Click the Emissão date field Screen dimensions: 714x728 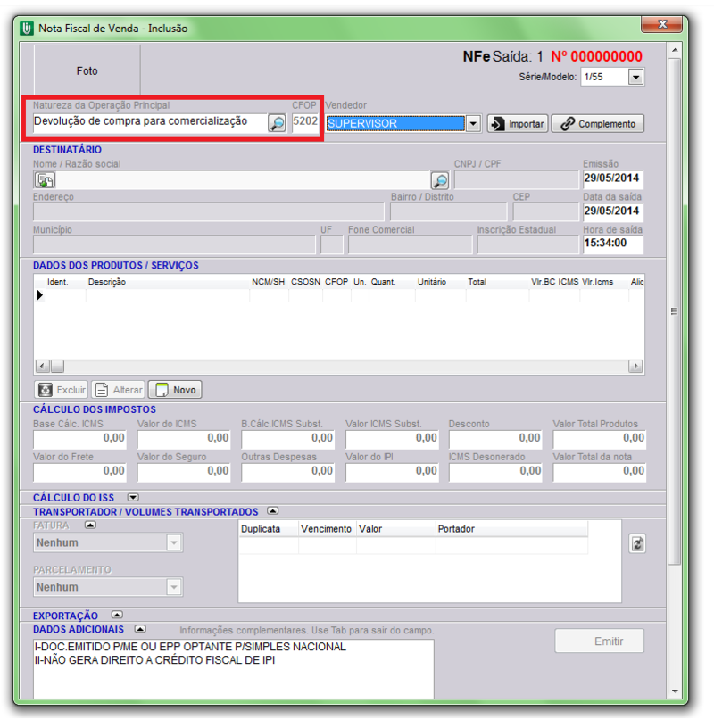[x=612, y=179]
